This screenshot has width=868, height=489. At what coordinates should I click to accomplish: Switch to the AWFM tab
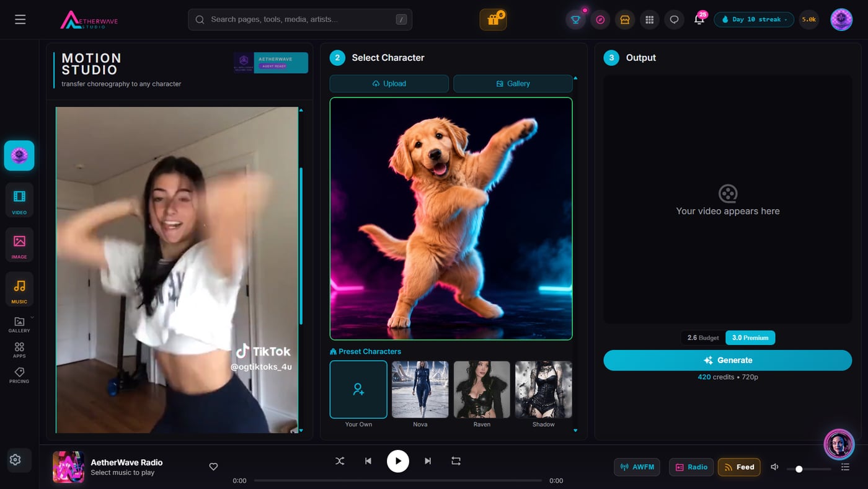[x=637, y=467]
